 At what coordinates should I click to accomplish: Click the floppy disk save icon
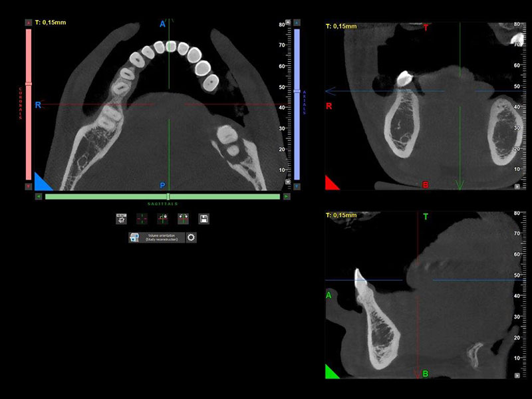point(204,219)
